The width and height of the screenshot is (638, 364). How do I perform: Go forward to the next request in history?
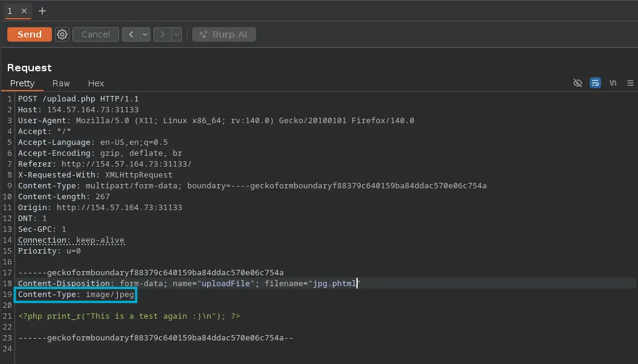click(161, 34)
